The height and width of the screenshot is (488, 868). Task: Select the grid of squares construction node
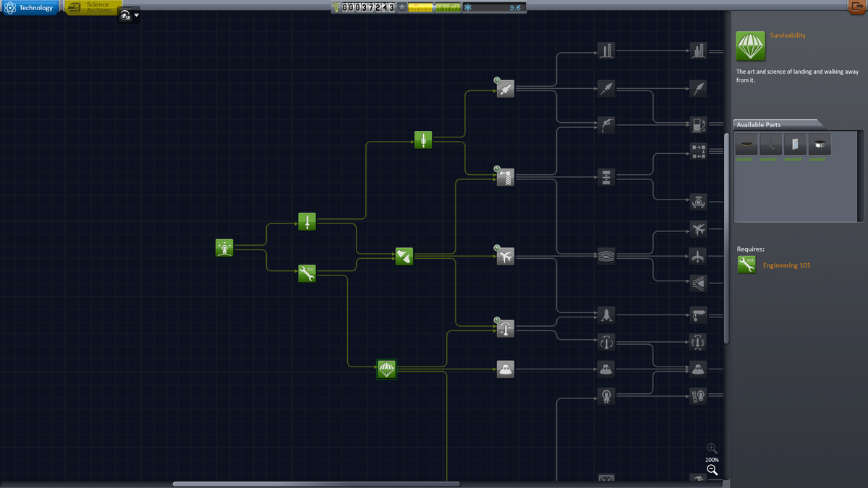tap(698, 150)
